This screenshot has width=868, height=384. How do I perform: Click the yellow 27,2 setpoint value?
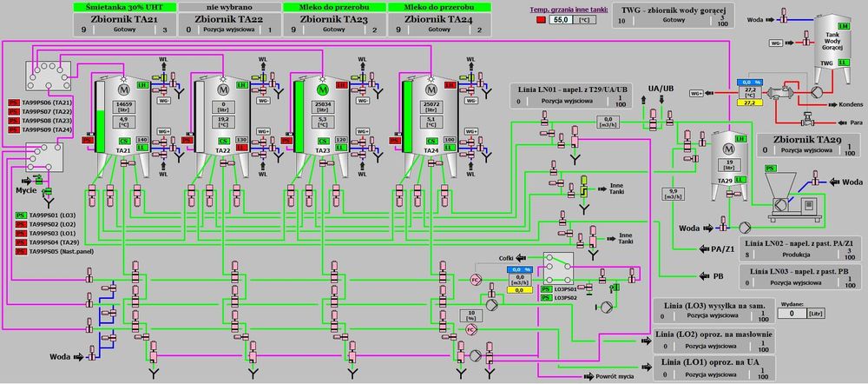tap(750, 103)
